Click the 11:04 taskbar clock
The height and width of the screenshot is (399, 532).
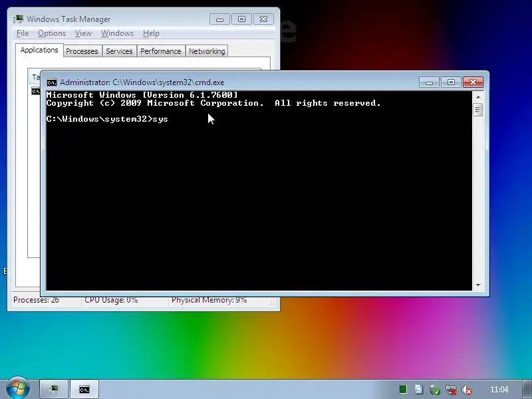pyautogui.click(x=499, y=390)
